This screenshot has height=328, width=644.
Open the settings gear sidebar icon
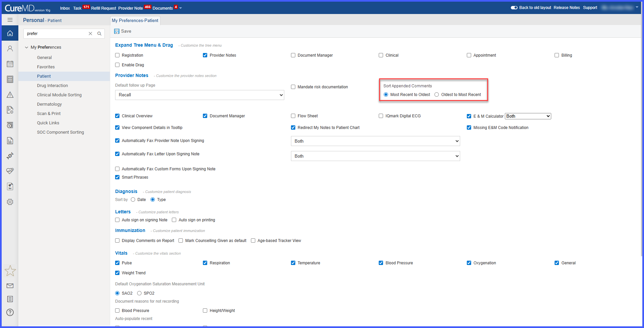tap(10, 202)
